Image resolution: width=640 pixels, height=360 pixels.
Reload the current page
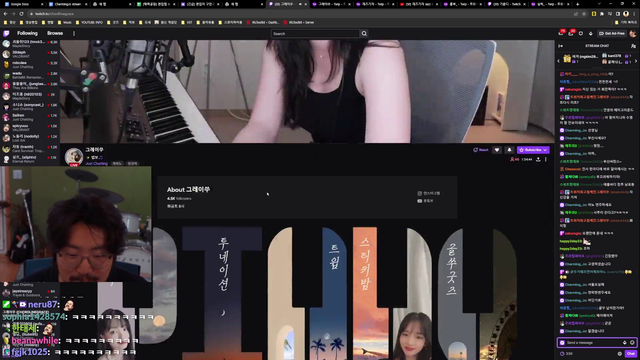click(x=21, y=13)
